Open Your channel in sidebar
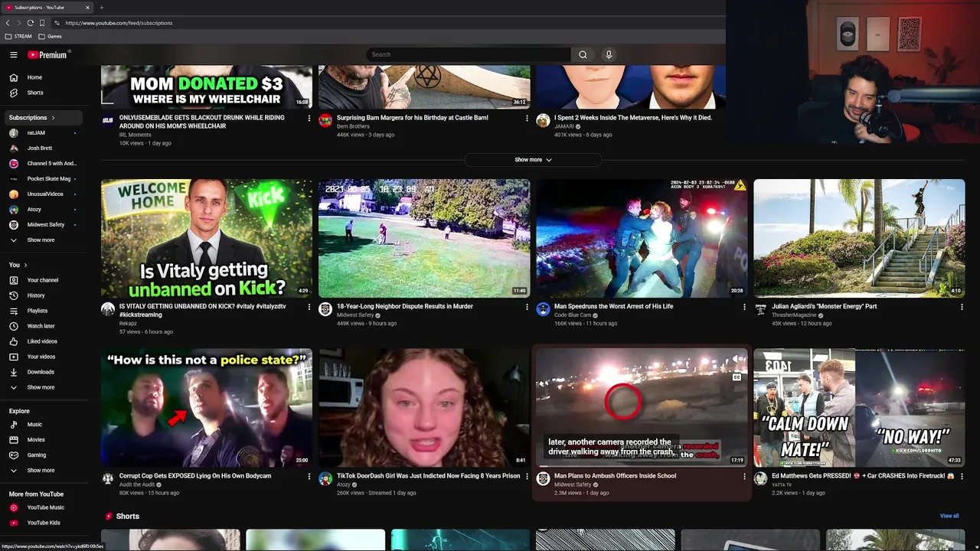Screen dimensions: 980x551 43,280
